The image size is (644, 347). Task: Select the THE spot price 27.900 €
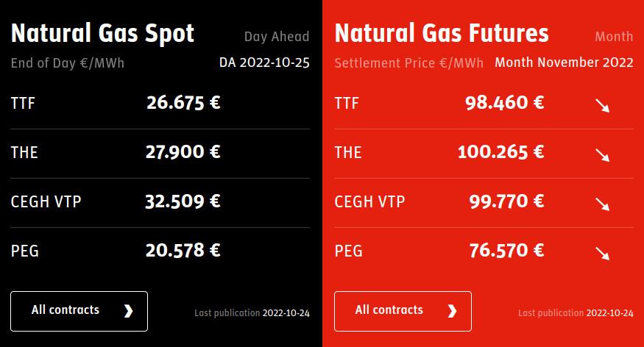183,152
